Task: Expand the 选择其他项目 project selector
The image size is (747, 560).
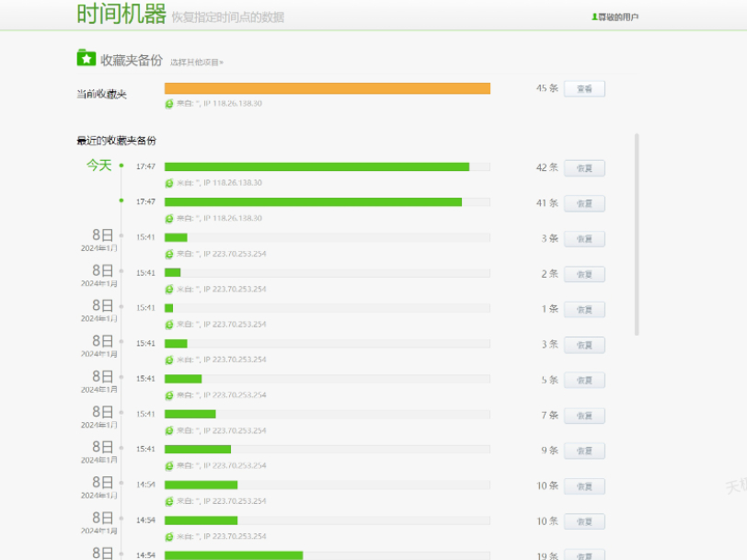Action: [x=196, y=63]
